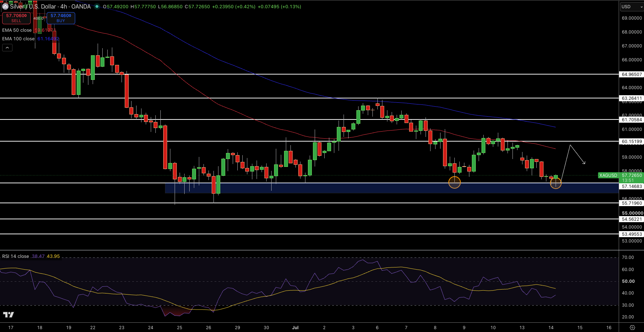Screen dimensions: 644x332
Task: Click the BUY button at 57.74600
Action: coord(61,18)
